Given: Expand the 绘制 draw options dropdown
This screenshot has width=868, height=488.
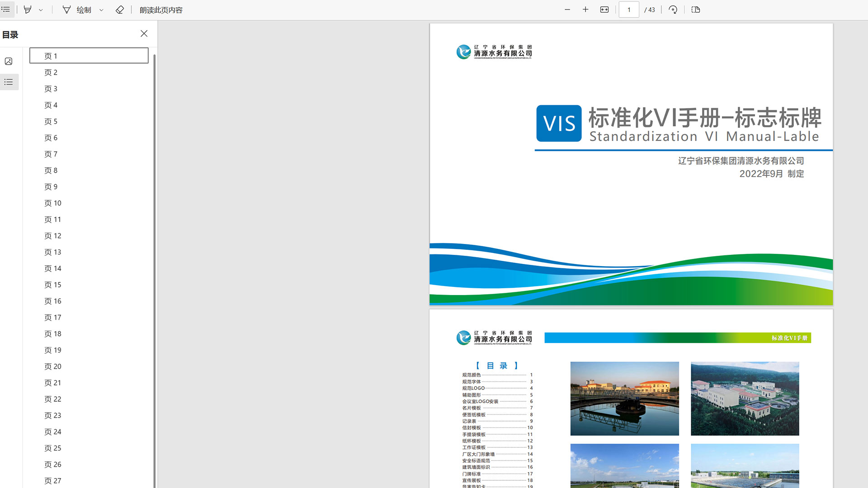Looking at the screenshot, I should pos(101,10).
